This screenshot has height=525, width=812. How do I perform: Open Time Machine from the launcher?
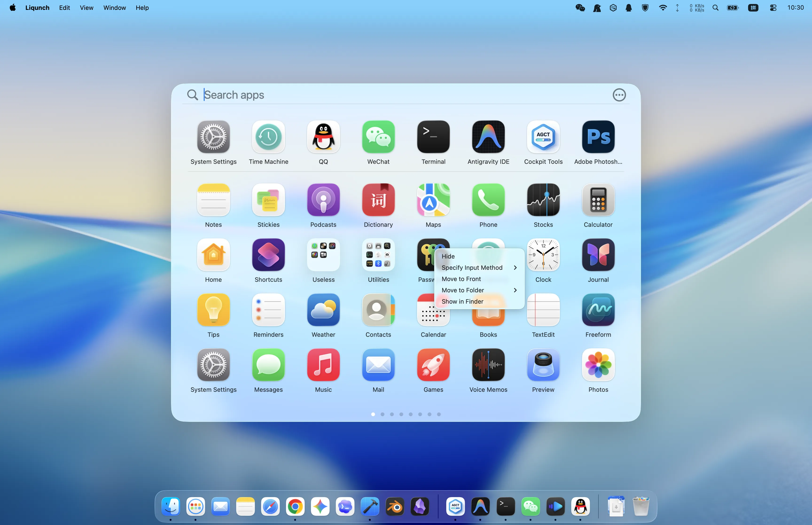(268, 137)
